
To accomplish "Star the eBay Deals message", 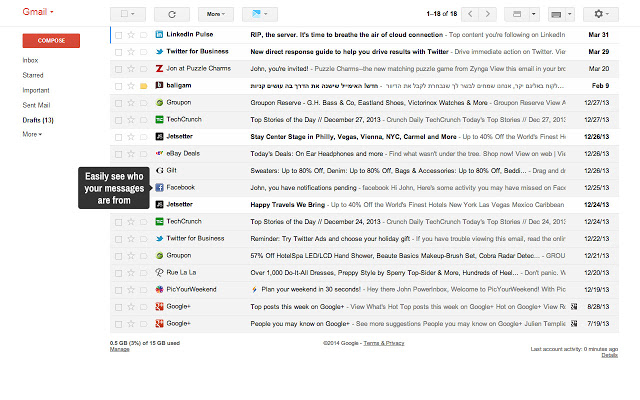I will pyautogui.click(x=131, y=154).
